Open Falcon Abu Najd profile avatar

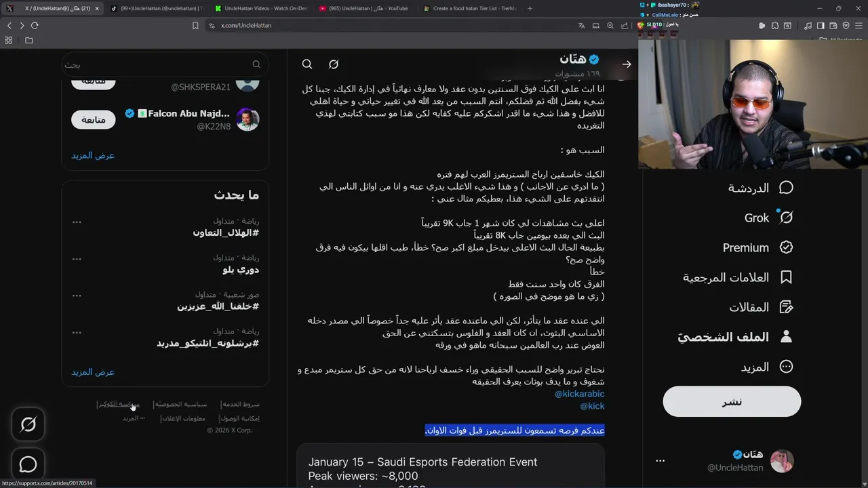(x=248, y=119)
